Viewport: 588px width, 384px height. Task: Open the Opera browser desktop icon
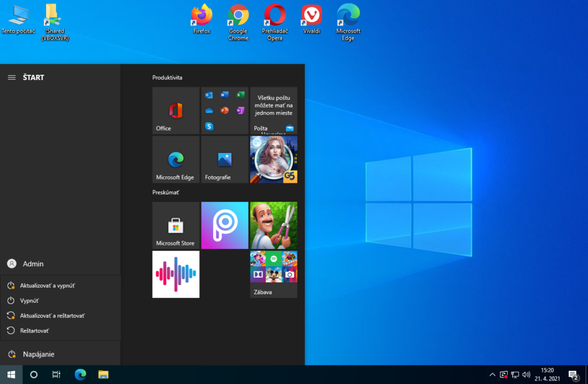coord(274,17)
